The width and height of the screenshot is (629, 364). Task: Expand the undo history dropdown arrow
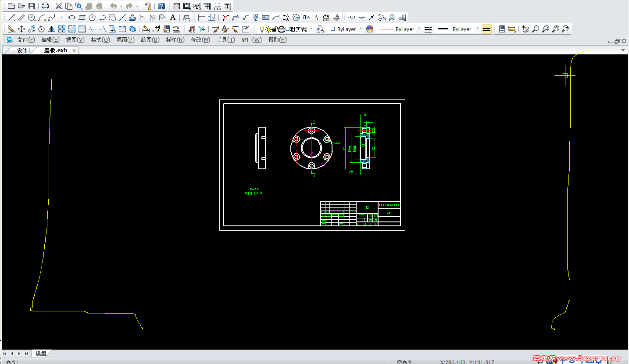122,6
